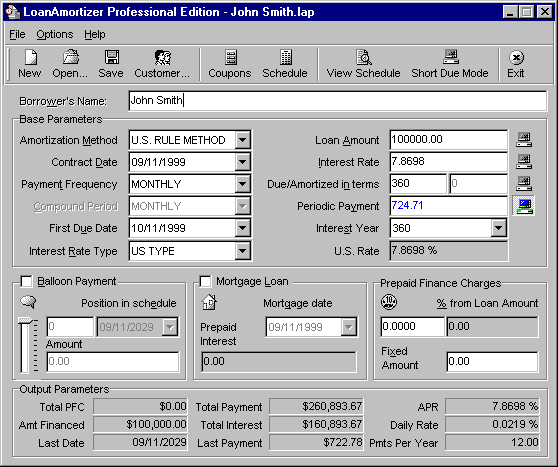Click the disabled Compound Period dropdown arrow
Viewport: 558px width, 467px height.
(x=242, y=206)
